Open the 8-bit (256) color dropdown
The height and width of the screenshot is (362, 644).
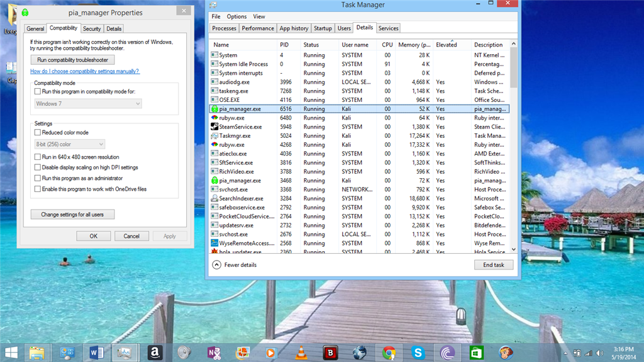[69, 144]
